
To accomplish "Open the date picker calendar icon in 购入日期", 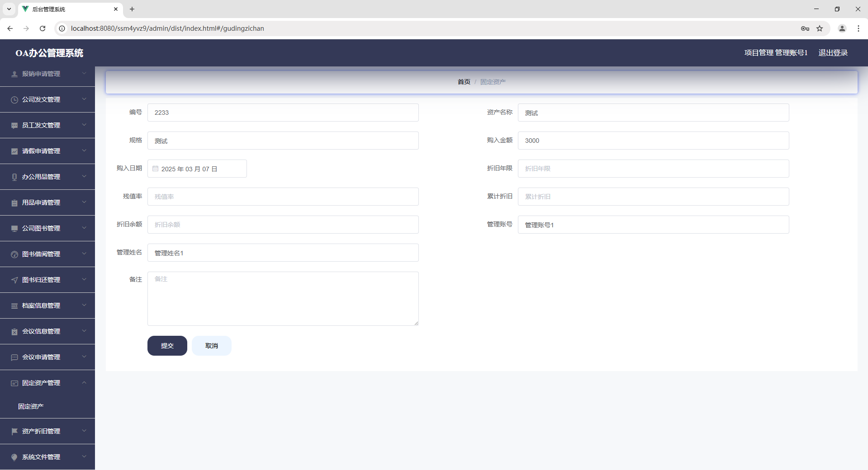I will [156, 169].
